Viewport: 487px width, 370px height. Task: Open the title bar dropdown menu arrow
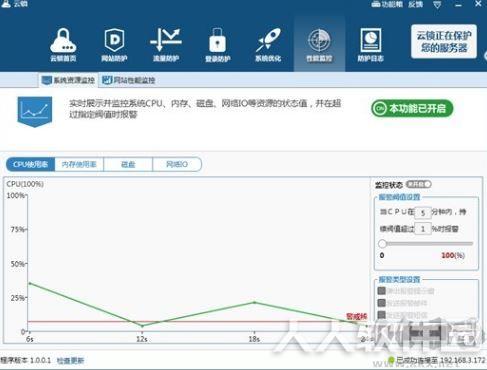[x=437, y=5]
